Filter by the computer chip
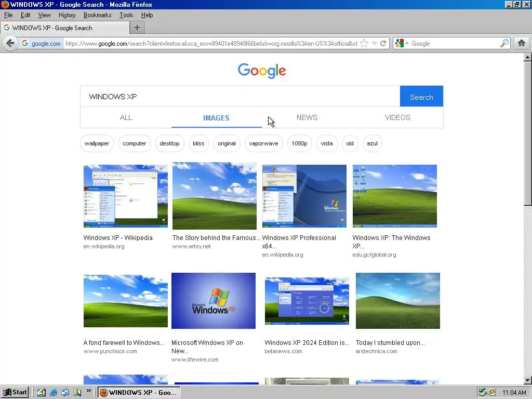Image resolution: width=532 pixels, height=399 pixels. tap(135, 143)
